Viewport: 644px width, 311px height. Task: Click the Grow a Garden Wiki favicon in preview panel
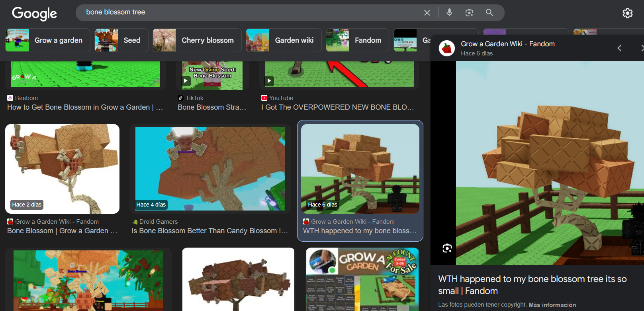pos(447,48)
